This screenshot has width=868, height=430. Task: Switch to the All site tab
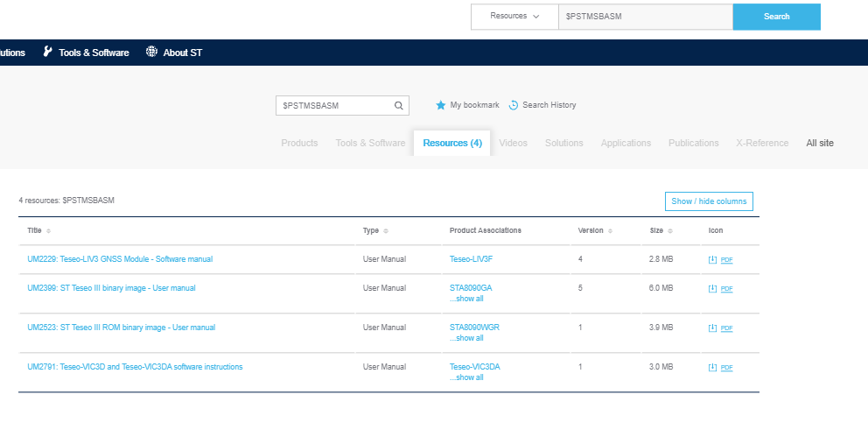[819, 143]
